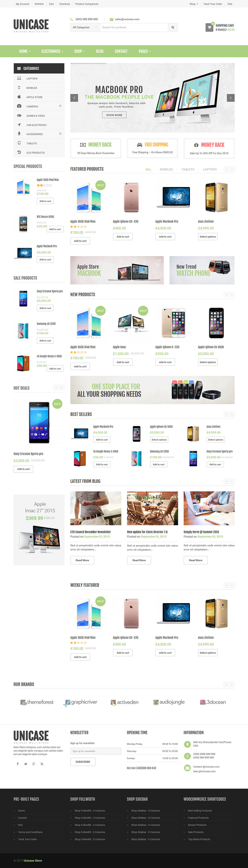Select the Mobiles tab in Featured Products
Screen dimensions: 248x868
click(166, 169)
